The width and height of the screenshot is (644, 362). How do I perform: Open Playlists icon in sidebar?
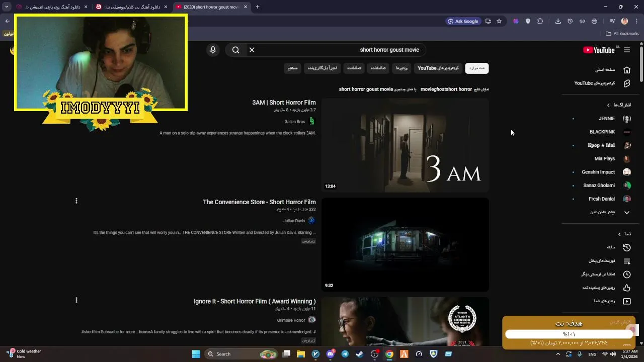click(626, 261)
